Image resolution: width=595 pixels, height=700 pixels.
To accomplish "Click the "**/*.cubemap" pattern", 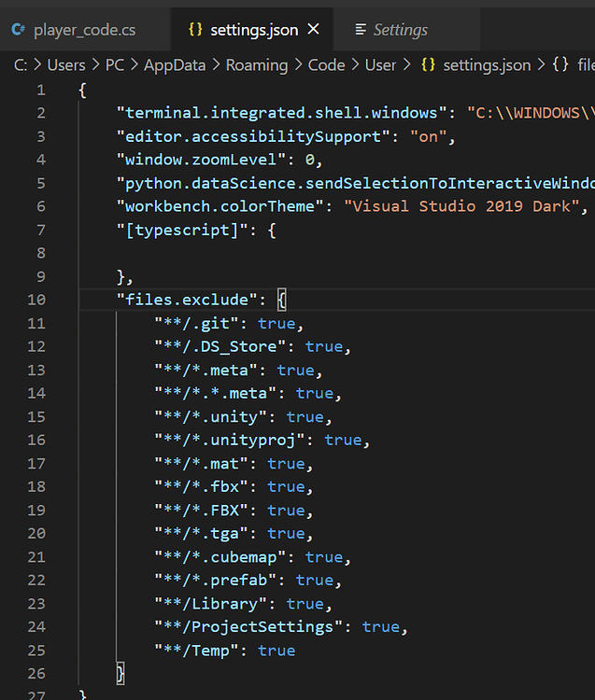I will (x=220, y=557).
